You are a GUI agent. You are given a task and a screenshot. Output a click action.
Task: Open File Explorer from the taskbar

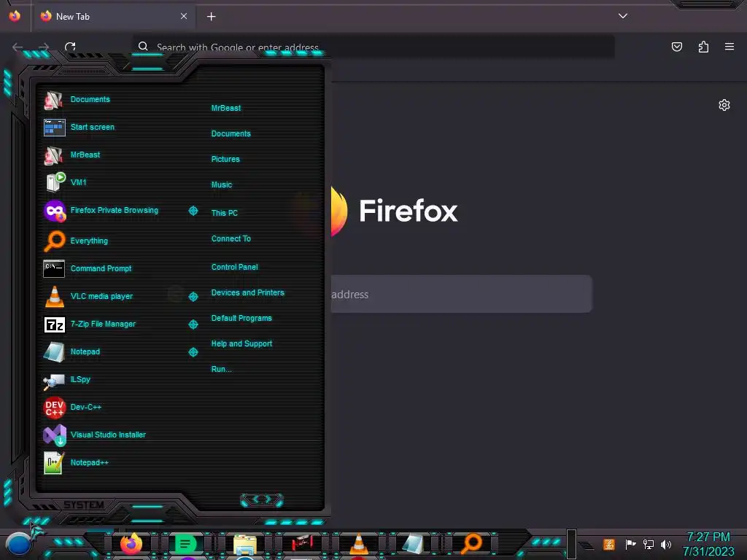[x=245, y=545]
